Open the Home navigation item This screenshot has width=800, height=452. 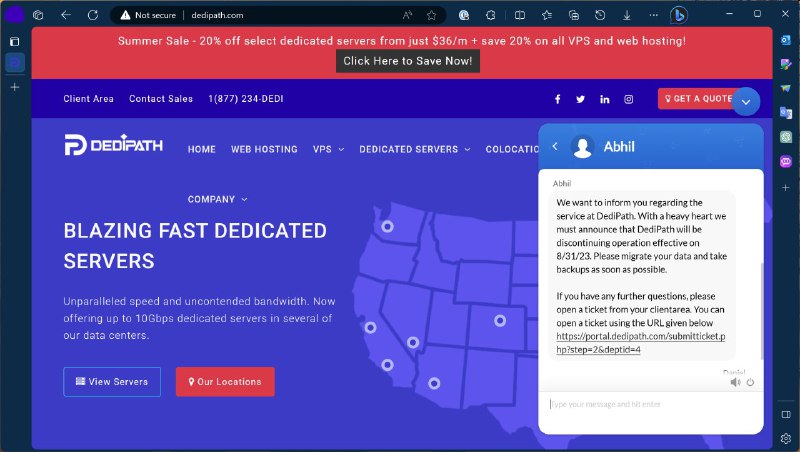(202, 149)
